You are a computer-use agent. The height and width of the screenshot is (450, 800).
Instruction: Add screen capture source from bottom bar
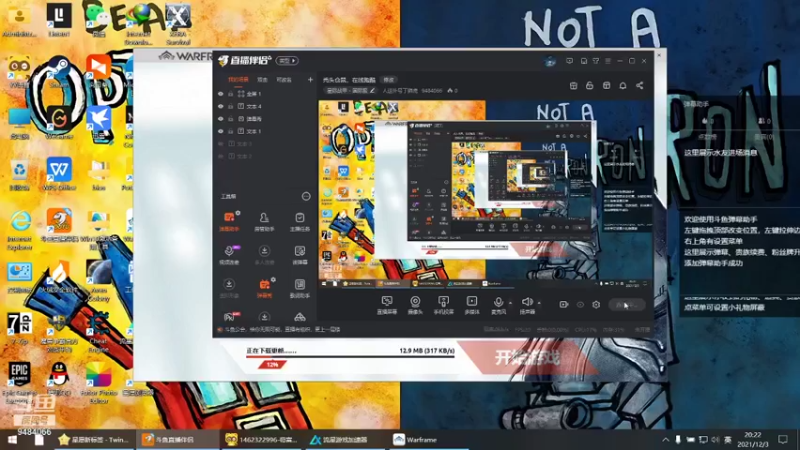point(387,305)
